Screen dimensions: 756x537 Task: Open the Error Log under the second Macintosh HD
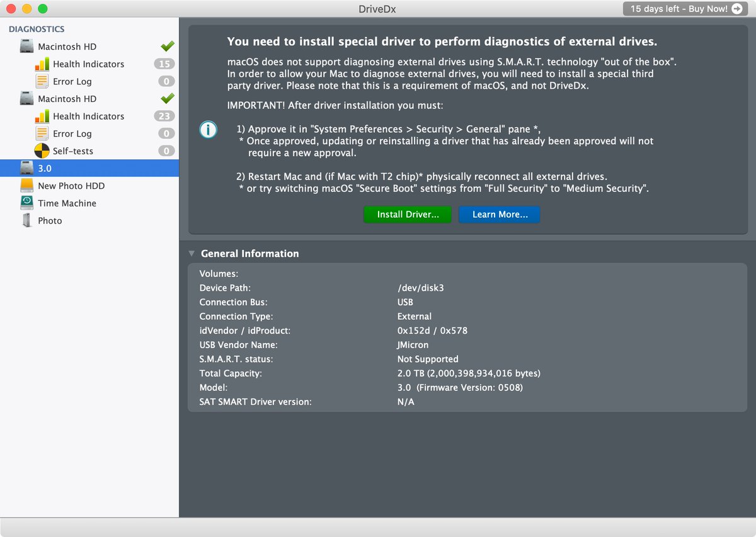89,133
